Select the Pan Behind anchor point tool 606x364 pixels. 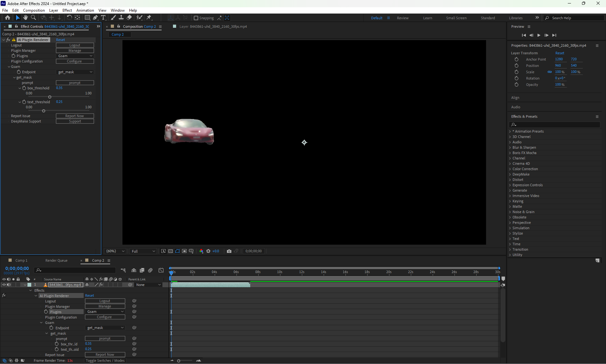coord(77,18)
